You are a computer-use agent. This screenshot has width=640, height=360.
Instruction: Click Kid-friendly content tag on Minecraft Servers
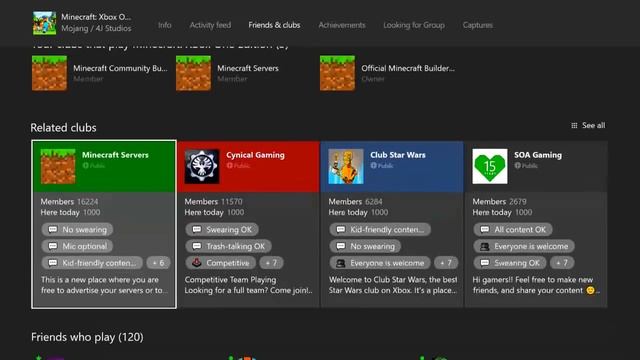coord(92,263)
